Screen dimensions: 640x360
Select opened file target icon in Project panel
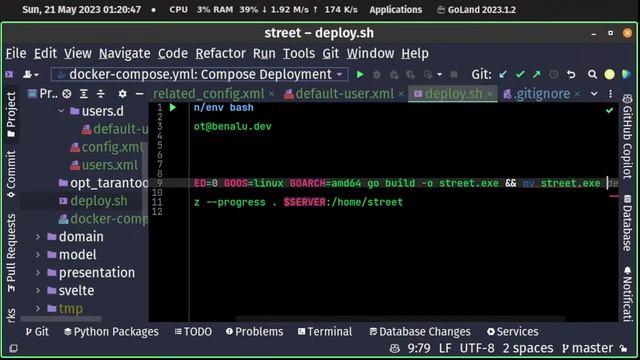click(67, 94)
